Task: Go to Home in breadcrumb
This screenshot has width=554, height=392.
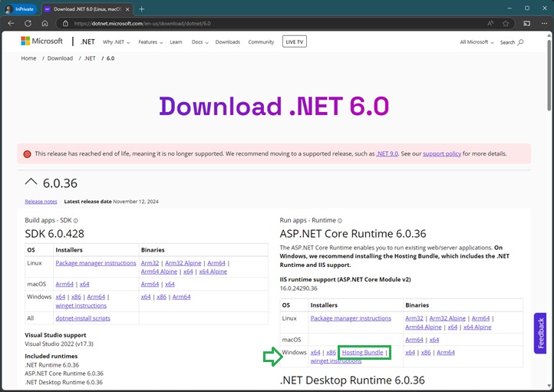Action: coord(28,58)
